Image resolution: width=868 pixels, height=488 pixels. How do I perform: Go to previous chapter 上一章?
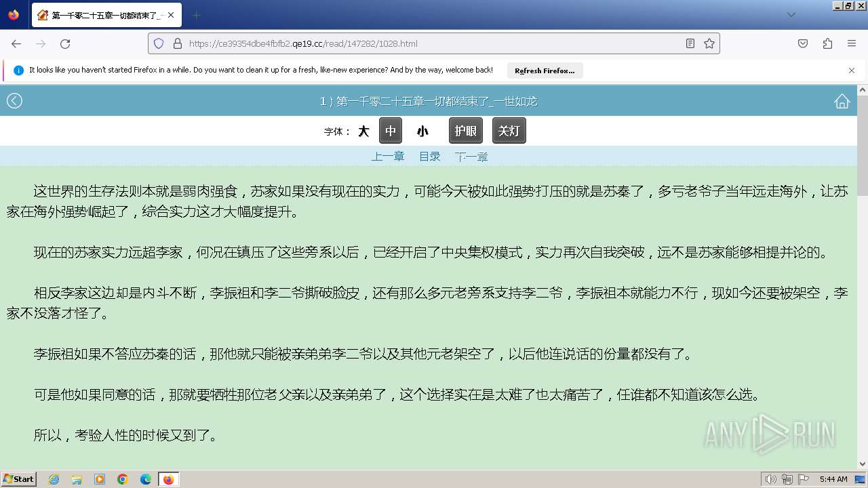(x=388, y=157)
